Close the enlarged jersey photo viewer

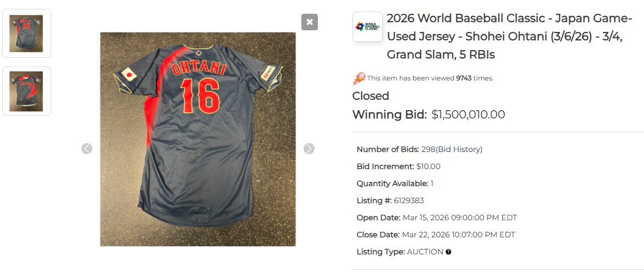tap(310, 22)
